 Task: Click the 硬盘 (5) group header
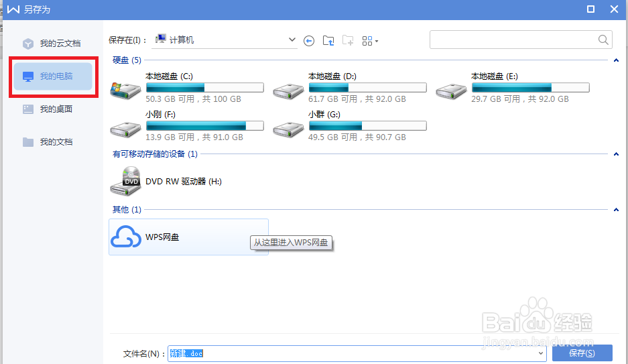[x=127, y=60]
